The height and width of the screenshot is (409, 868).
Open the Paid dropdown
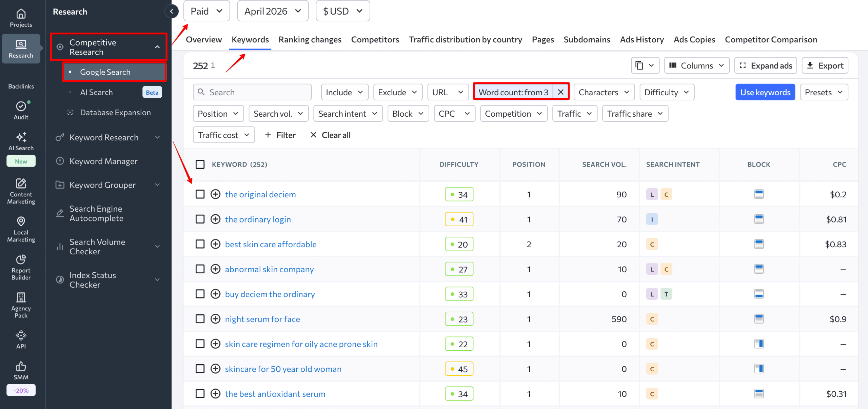tap(206, 11)
